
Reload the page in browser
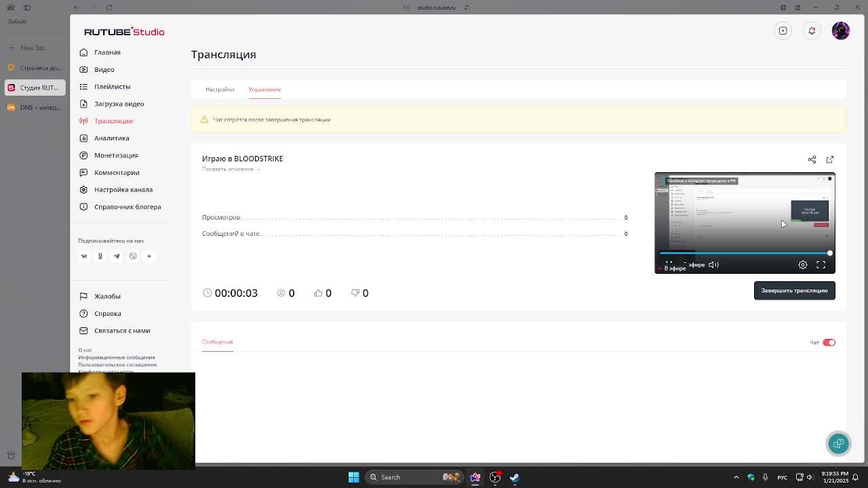tap(109, 7)
